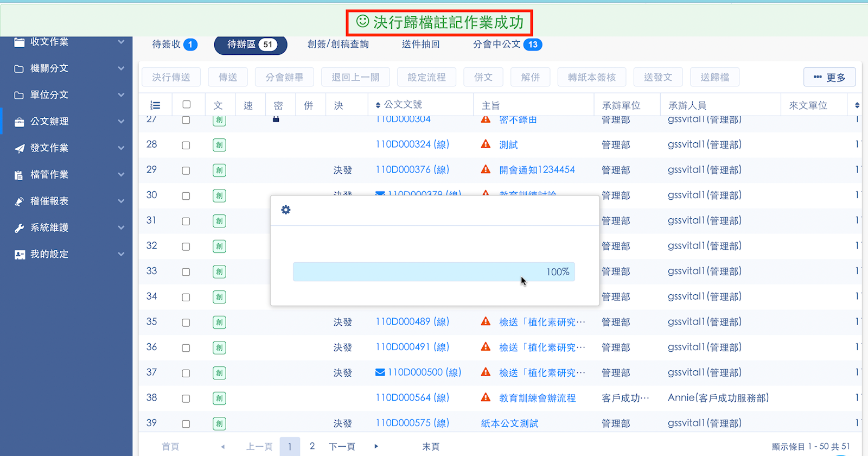The height and width of the screenshot is (456, 868).
Task: Click the 發文作業 paper plane icon
Action: (x=20, y=148)
